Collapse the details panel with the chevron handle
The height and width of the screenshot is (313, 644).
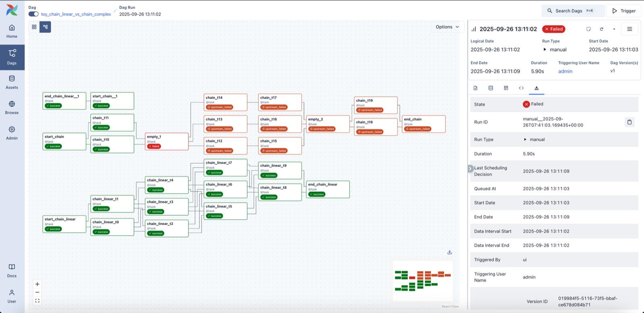click(x=471, y=169)
